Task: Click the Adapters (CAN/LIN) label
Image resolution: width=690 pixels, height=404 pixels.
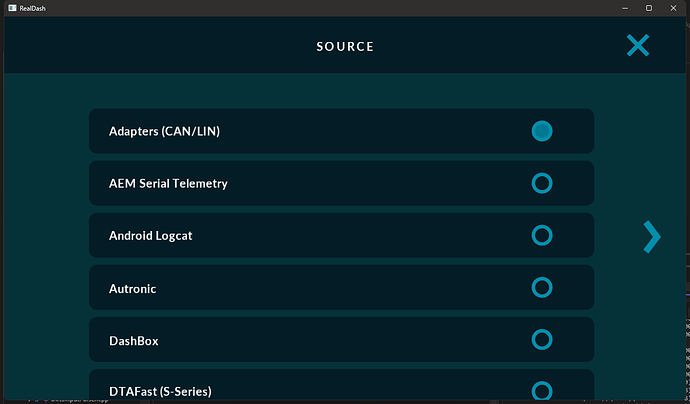Action: pyautogui.click(x=164, y=132)
